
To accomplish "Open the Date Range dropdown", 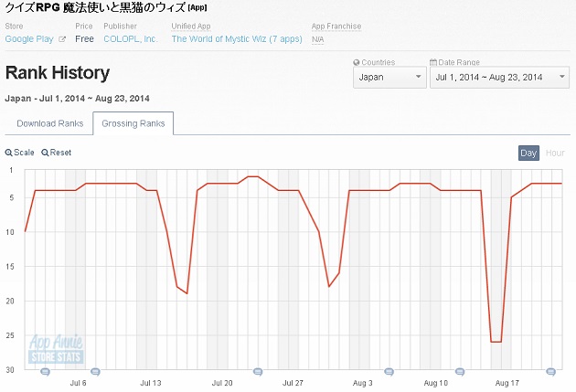I will pos(499,77).
